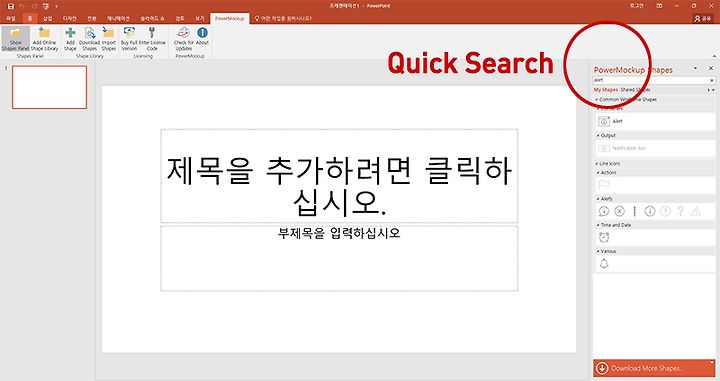Collapse the Actions category
720x381 pixels.
(598, 173)
